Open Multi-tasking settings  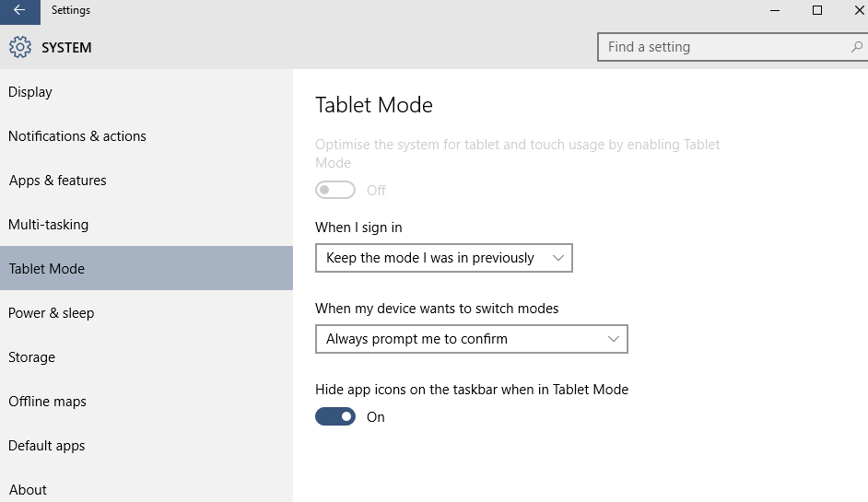coord(48,225)
